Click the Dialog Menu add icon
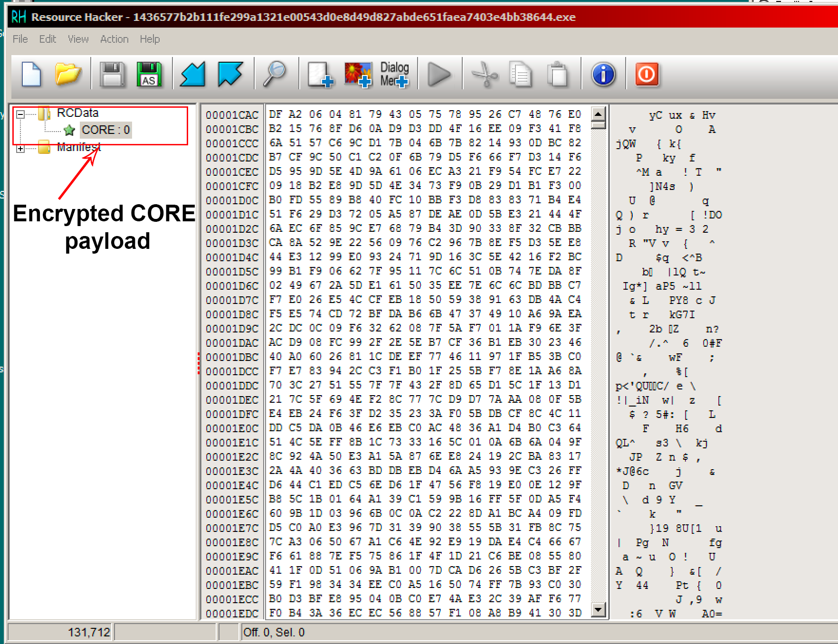The image size is (838, 644). [x=394, y=74]
